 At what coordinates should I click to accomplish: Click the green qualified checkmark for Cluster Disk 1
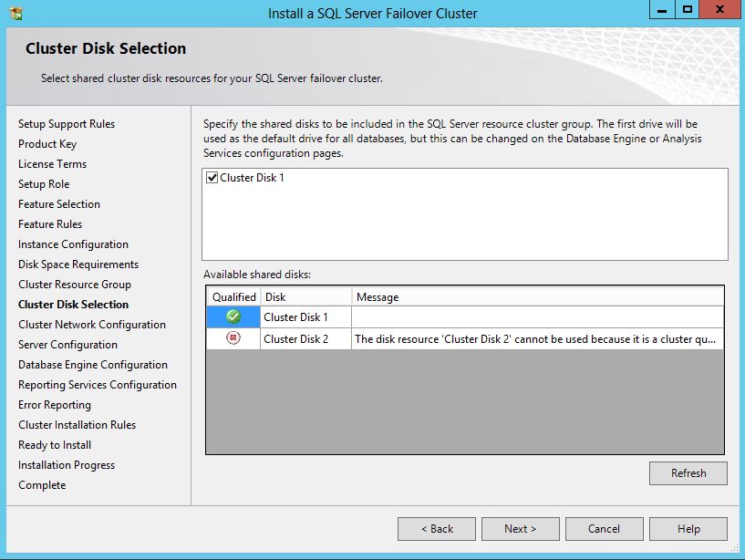coord(233,316)
